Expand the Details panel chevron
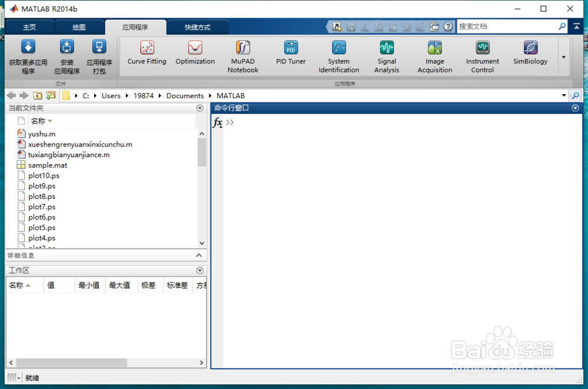 (x=199, y=255)
